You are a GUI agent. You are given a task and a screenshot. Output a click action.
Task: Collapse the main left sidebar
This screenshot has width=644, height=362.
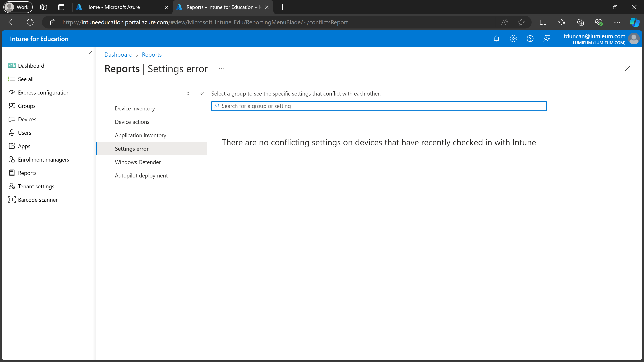coord(90,53)
